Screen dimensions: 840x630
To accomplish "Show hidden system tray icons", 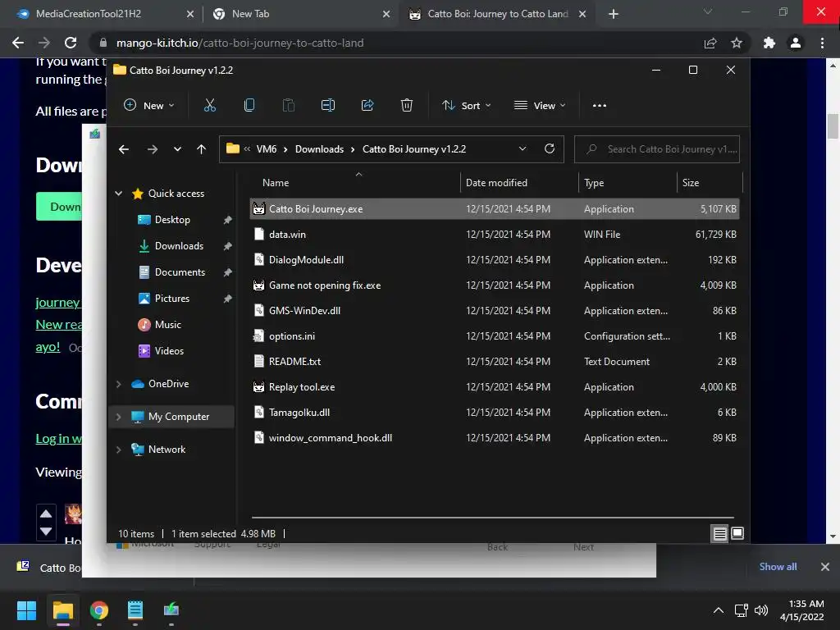I will [719, 610].
